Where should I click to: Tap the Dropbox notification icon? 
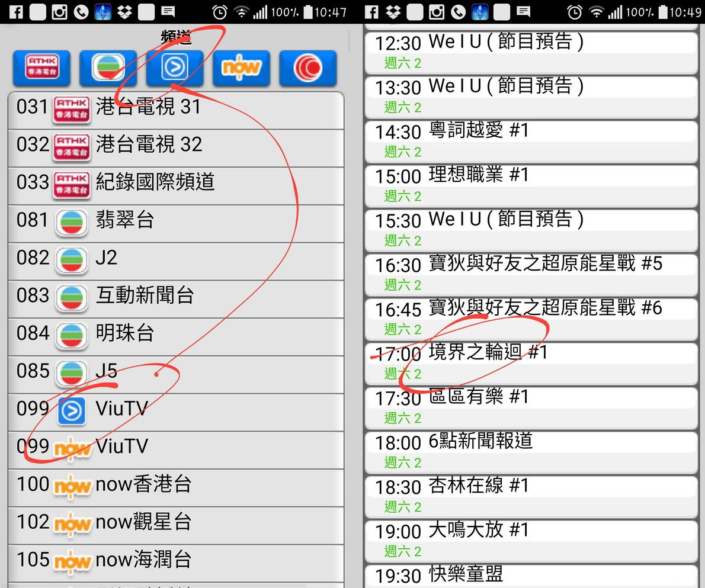click(x=124, y=12)
